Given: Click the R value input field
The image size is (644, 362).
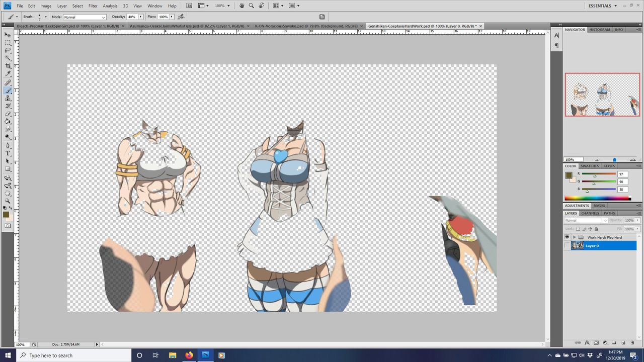Looking at the screenshot, I should coord(622,174).
